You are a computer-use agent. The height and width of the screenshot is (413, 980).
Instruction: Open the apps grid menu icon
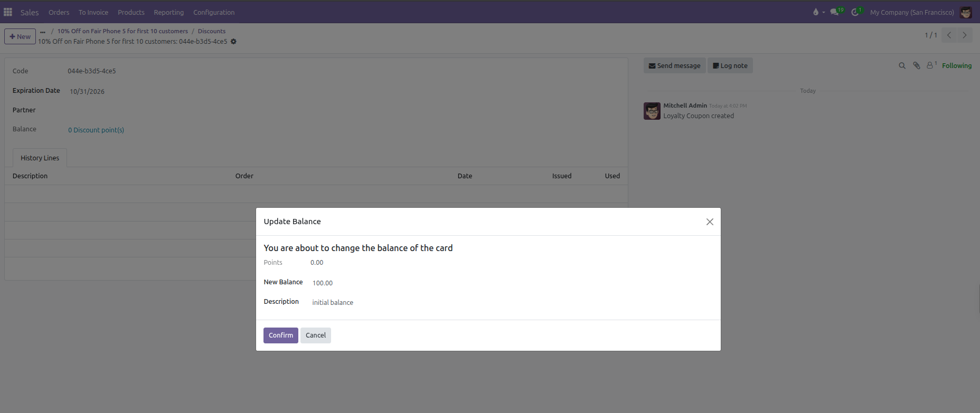click(8, 12)
